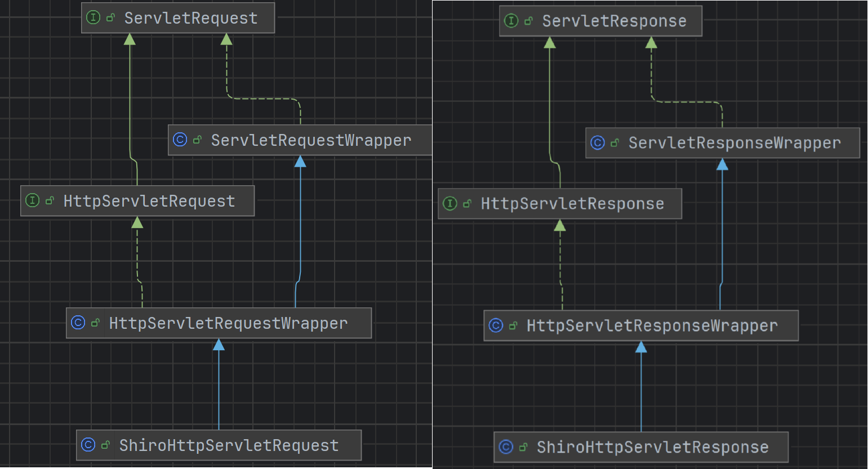Click the ShiroHttpServletRequest text label
868x469 pixels.
[x=229, y=445]
